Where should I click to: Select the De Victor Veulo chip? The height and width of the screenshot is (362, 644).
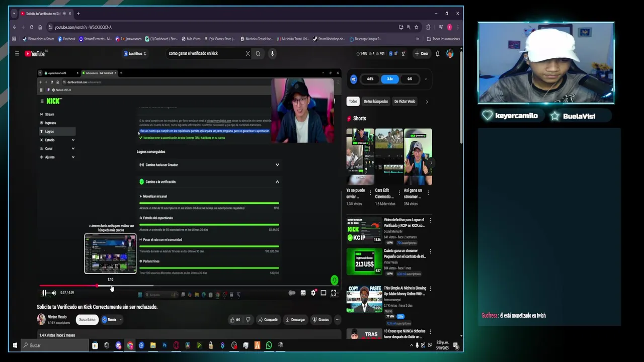click(x=405, y=101)
